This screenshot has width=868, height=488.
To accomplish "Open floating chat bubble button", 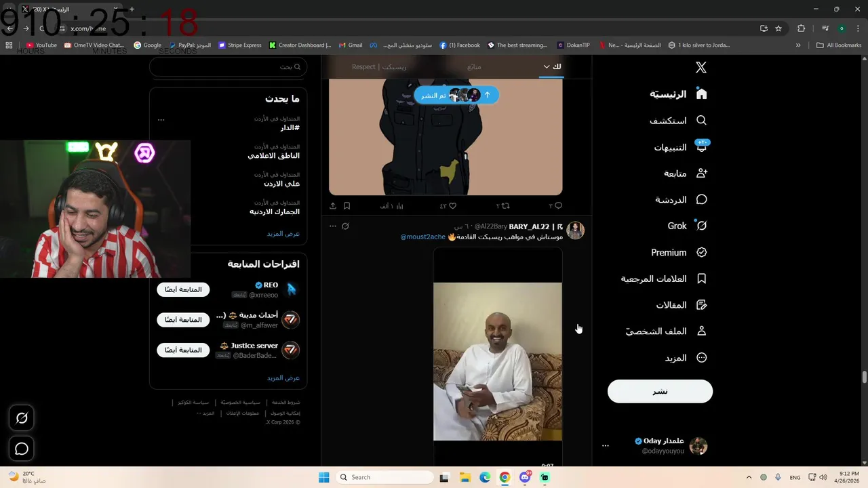I will (x=22, y=449).
